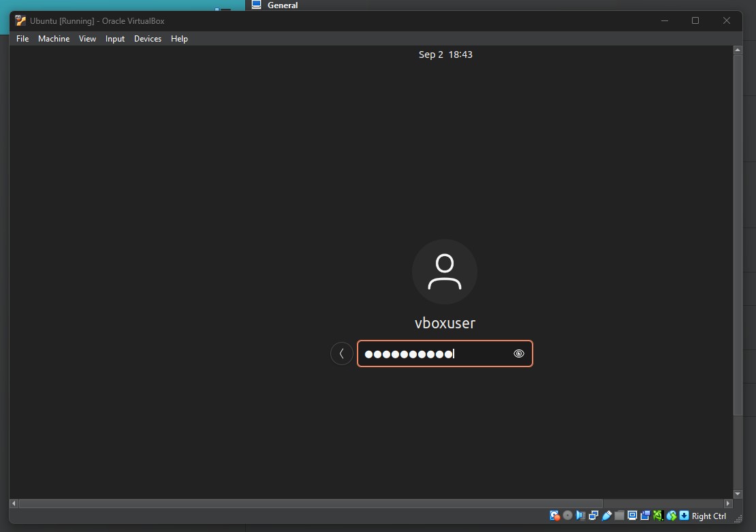Image resolution: width=756 pixels, height=532 pixels.
Task: Focus the vboxuser password field
Action: pyautogui.click(x=436, y=354)
